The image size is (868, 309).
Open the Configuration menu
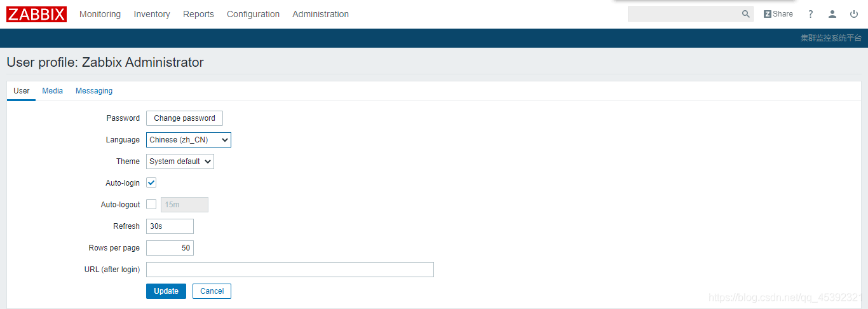[x=253, y=14]
